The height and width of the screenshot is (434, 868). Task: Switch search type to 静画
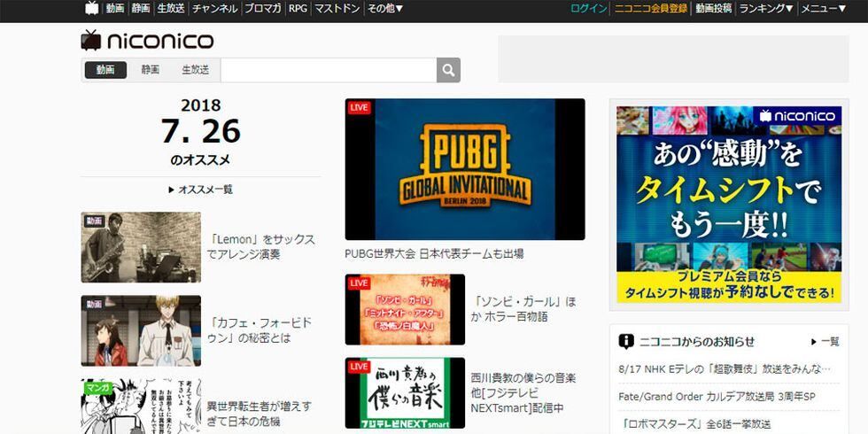tap(150, 70)
